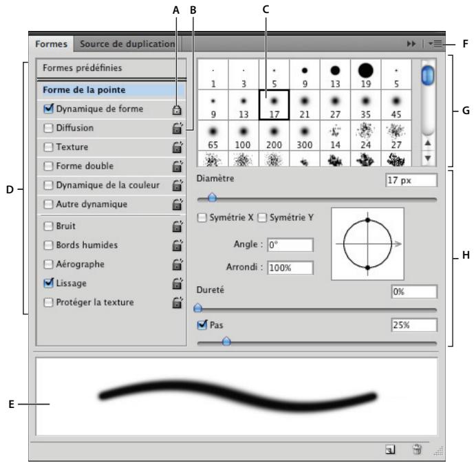Select the soft round 300 brush tip

pyautogui.click(x=305, y=136)
